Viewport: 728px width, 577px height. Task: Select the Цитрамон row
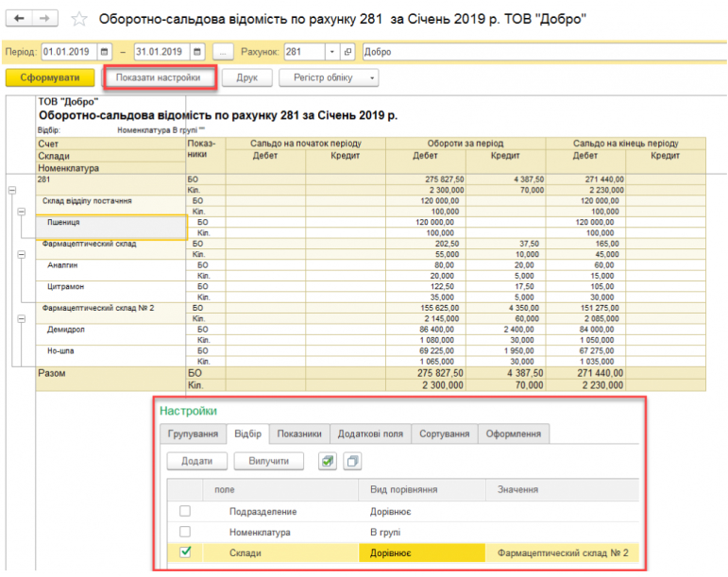click(x=111, y=292)
